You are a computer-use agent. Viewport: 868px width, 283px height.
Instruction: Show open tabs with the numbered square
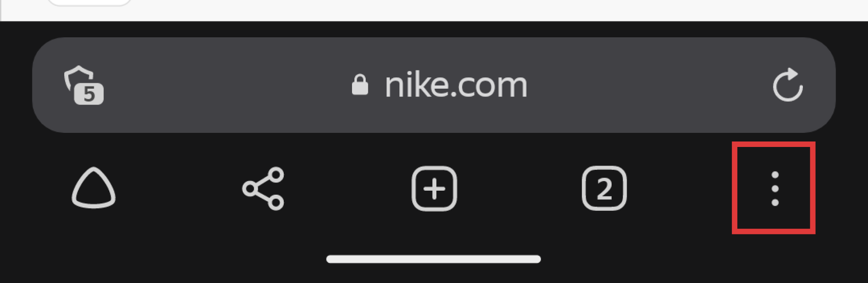coord(604,188)
